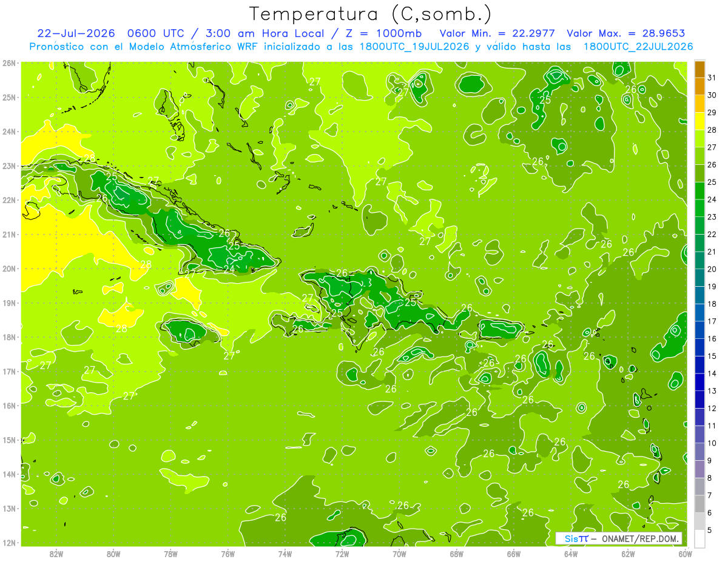Click the '62W' longitude axis label

[x=629, y=553]
